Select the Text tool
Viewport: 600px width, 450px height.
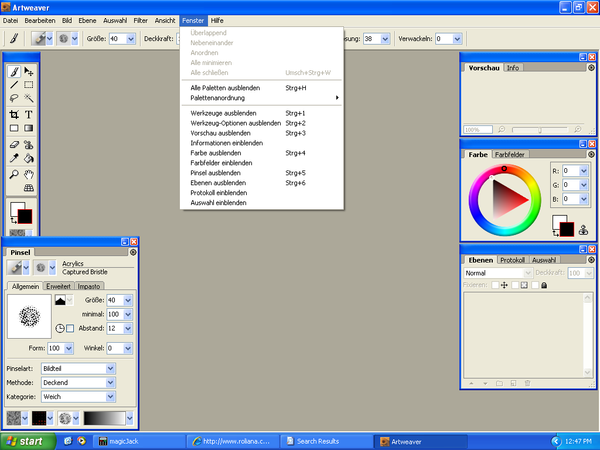29,114
